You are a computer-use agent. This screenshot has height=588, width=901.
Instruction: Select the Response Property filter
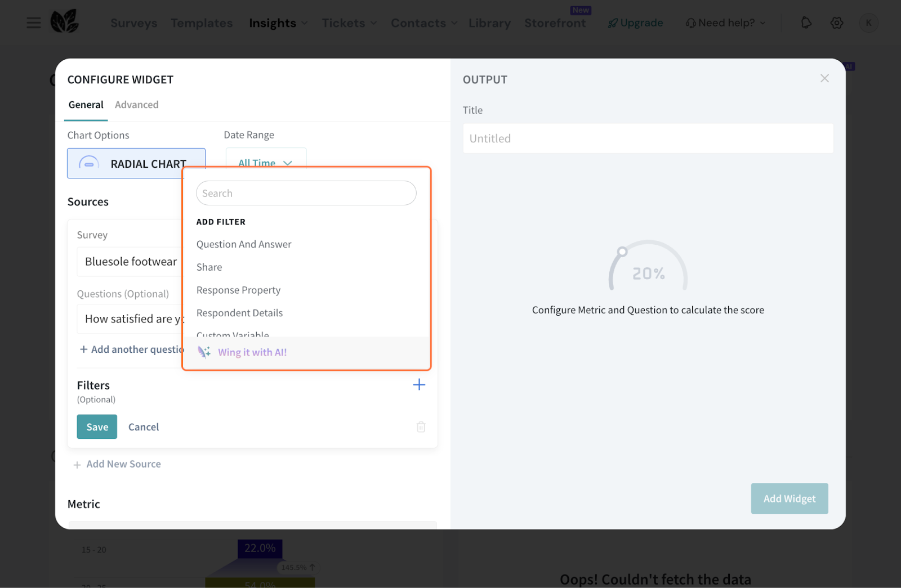coord(238,290)
